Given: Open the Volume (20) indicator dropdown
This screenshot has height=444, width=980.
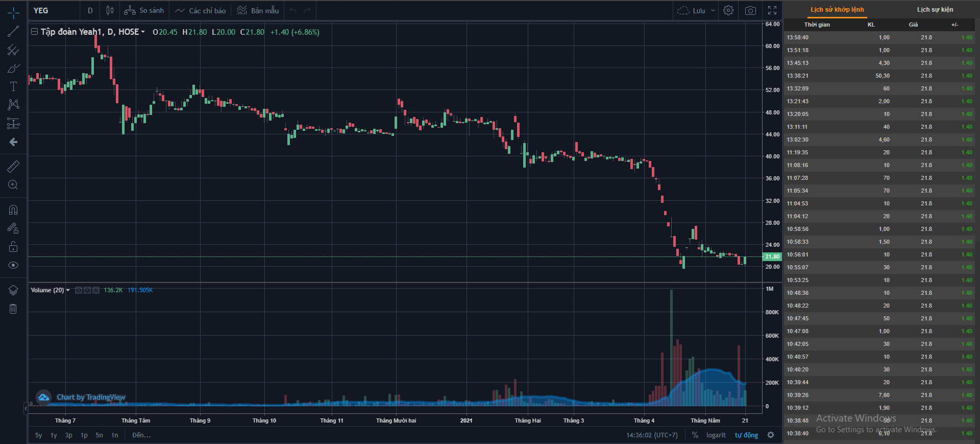Looking at the screenshot, I should click(68, 290).
